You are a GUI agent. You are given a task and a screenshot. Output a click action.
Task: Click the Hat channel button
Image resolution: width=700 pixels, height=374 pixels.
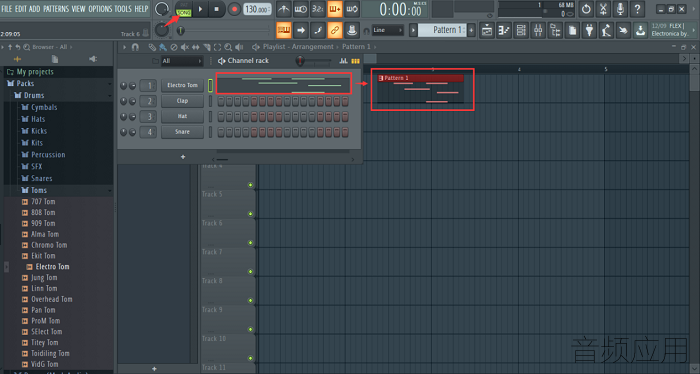(x=182, y=116)
